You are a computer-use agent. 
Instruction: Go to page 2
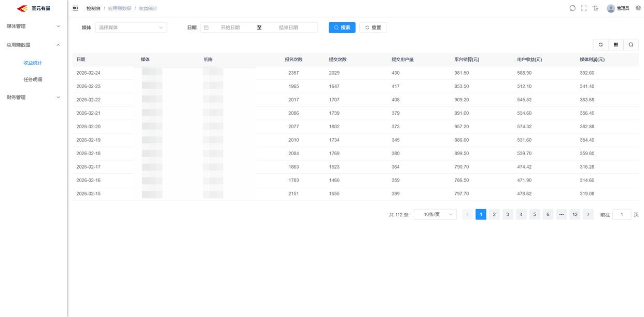[494, 214]
